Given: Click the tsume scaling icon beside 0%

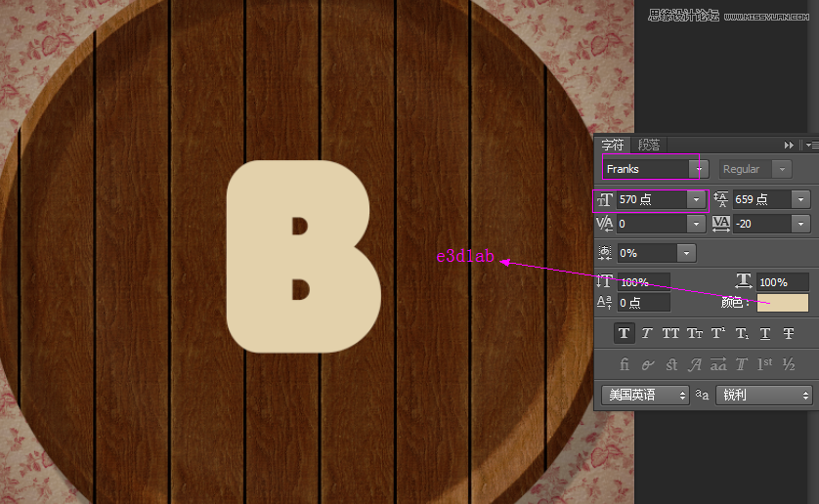Looking at the screenshot, I should (605, 253).
